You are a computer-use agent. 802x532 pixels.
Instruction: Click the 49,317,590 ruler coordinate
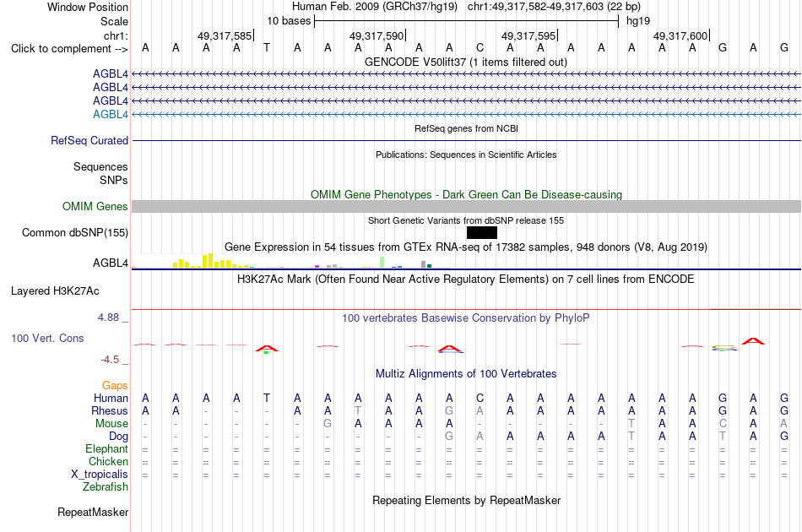(x=377, y=36)
